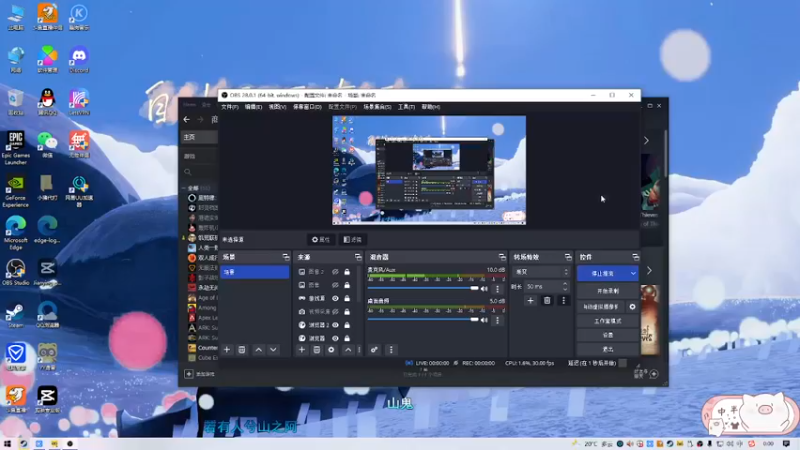The image size is (800, 450).
Task: Hide the 浏览器 2 source via its eye icon
Action: tap(335, 325)
